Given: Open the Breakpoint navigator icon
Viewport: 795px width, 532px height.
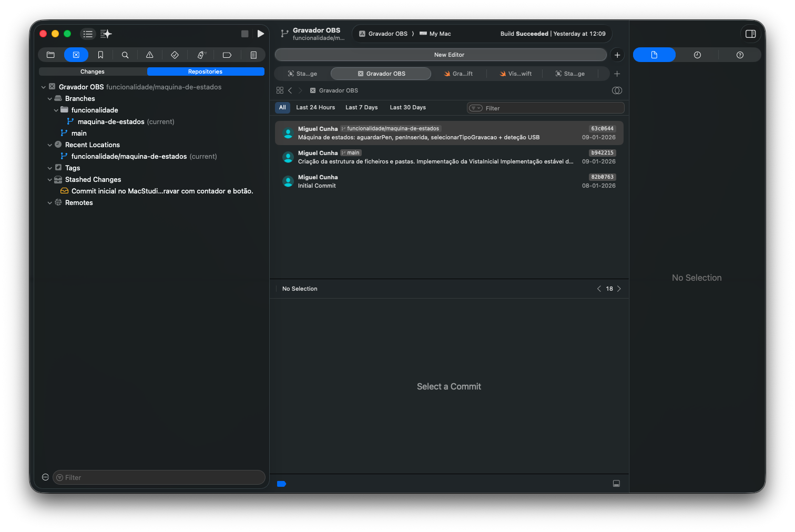Looking at the screenshot, I should [x=227, y=55].
